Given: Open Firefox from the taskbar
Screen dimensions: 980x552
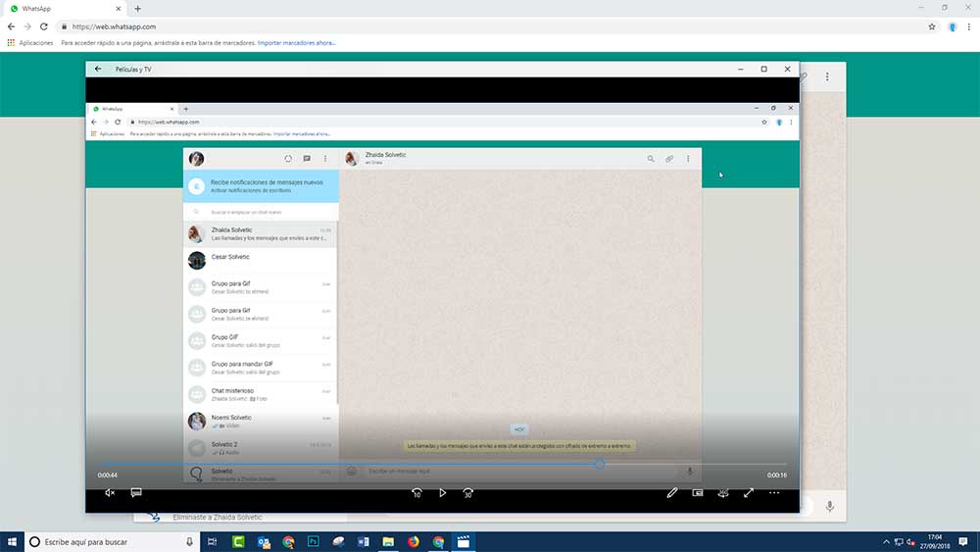Looking at the screenshot, I should [414, 542].
